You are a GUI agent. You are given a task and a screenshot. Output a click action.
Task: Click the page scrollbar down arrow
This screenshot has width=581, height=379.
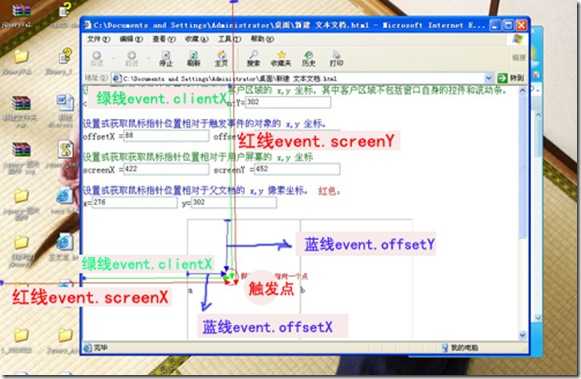click(523, 335)
